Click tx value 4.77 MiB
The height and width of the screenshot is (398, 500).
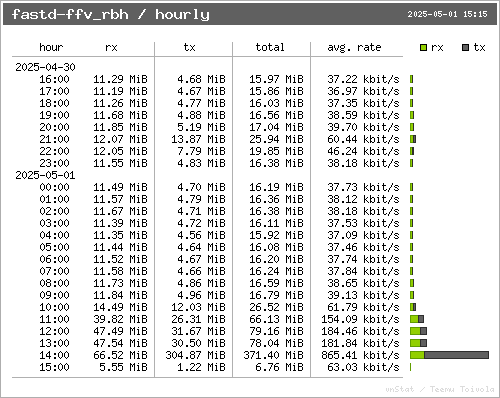pyautogui.click(x=201, y=103)
